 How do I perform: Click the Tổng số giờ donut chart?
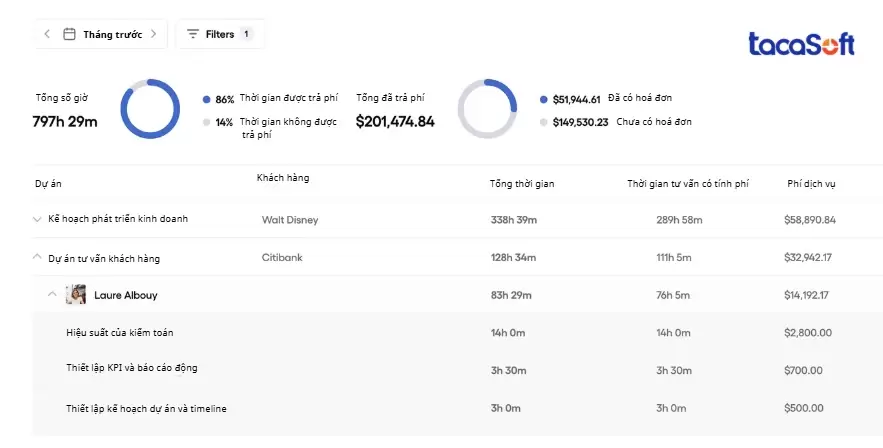tap(150, 108)
